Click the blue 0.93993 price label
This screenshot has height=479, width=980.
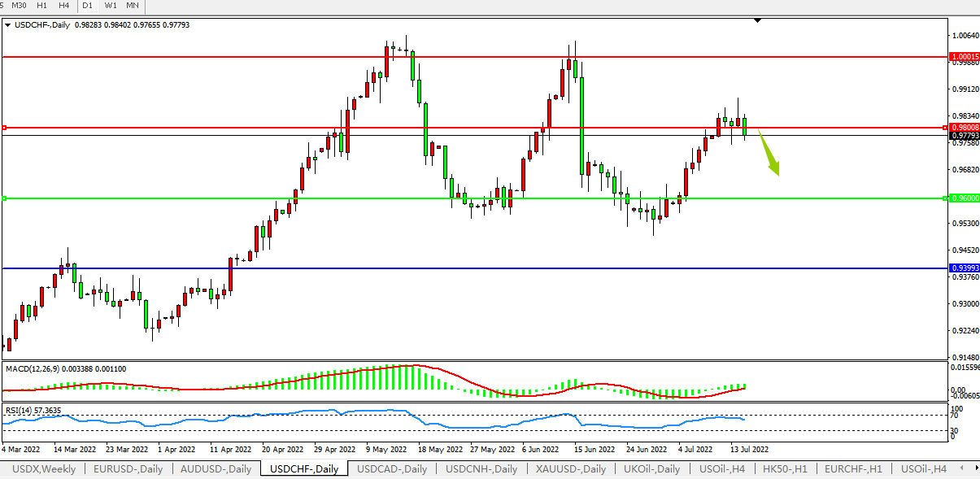pyautogui.click(x=964, y=268)
